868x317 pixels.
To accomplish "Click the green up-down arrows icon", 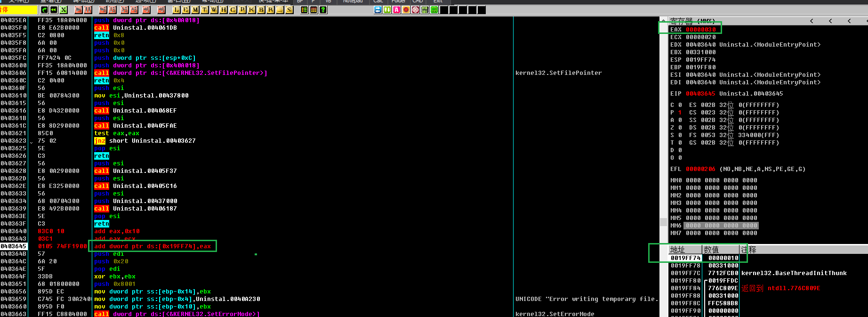I will pos(387,10).
